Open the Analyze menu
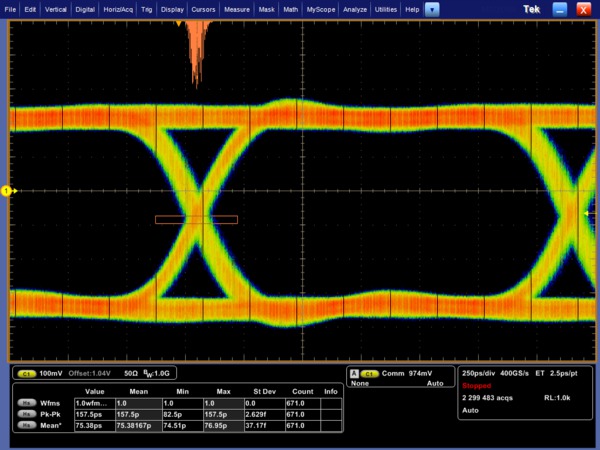The height and width of the screenshot is (450, 600). 355,8
